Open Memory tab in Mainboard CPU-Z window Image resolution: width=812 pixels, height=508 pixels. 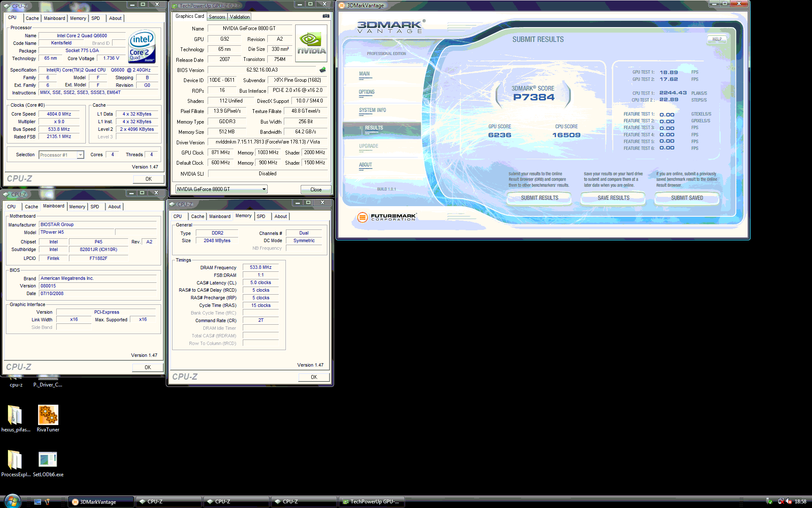click(77, 207)
